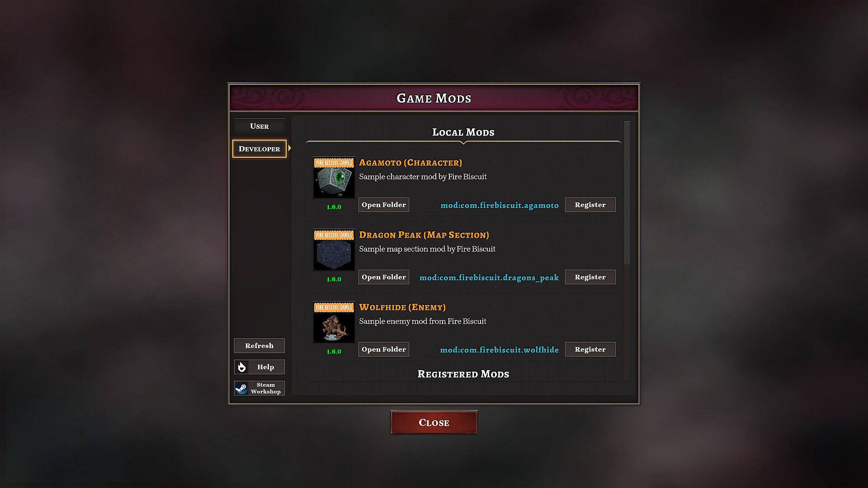Register the Agamoto character mod
The image size is (868, 488).
pyautogui.click(x=590, y=205)
